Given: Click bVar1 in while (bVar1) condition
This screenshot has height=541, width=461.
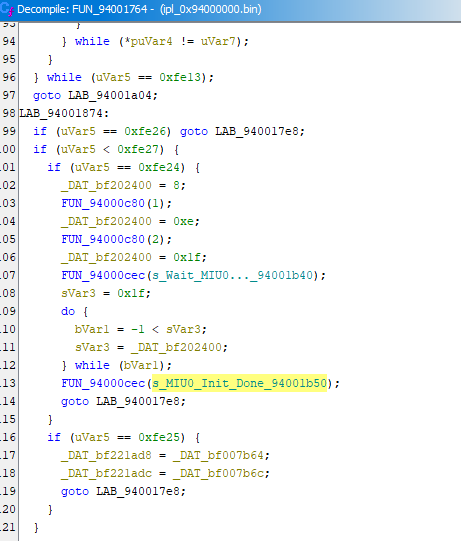Looking at the screenshot, I should pos(141,365).
